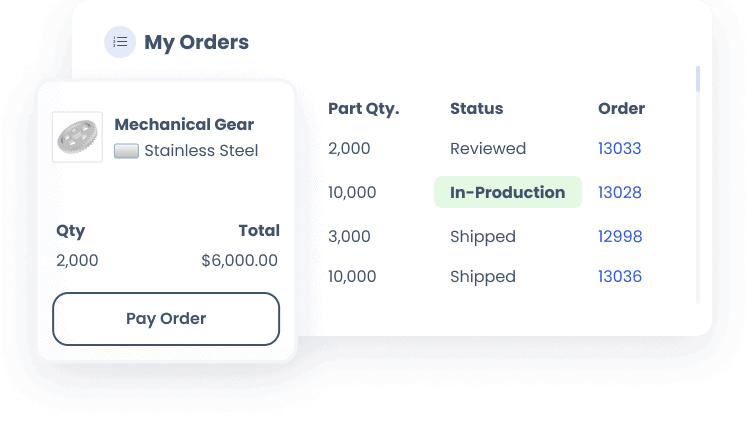Select the first Shipped status text
The image size is (747, 448).
[483, 237]
